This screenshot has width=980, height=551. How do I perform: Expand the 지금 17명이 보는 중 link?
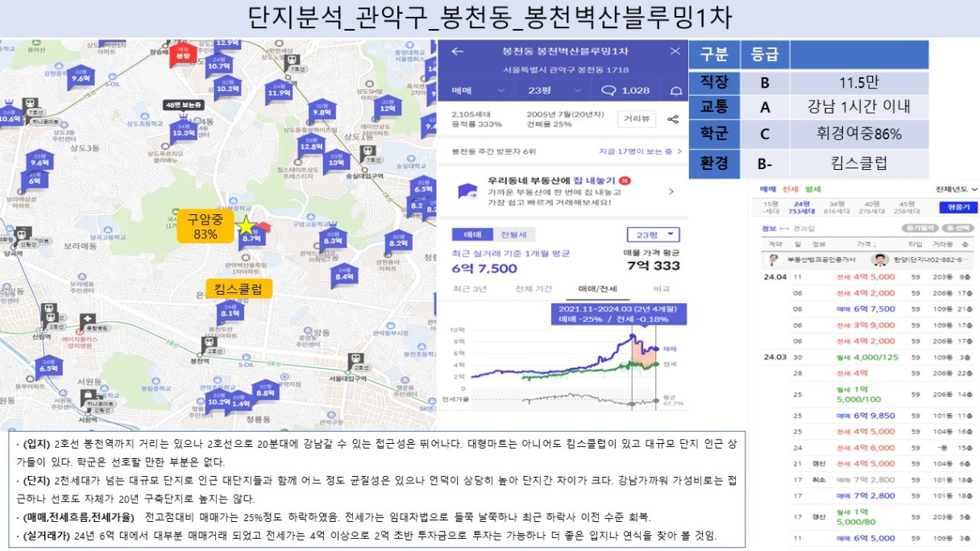(x=640, y=151)
